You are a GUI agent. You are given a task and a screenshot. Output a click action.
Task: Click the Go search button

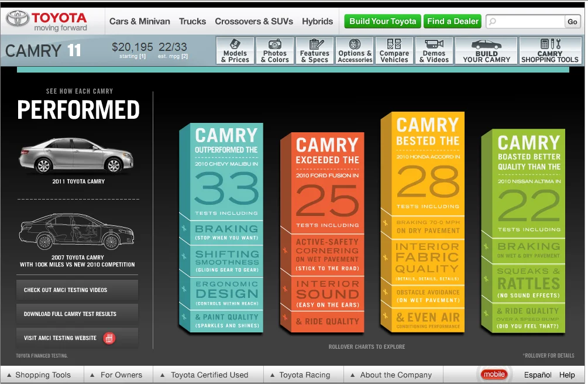click(x=572, y=22)
